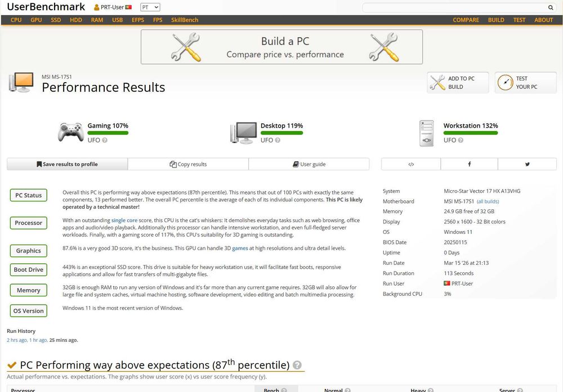Open help icon beside Workstation UFO
The width and height of the screenshot is (563, 392).
click(x=461, y=140)
